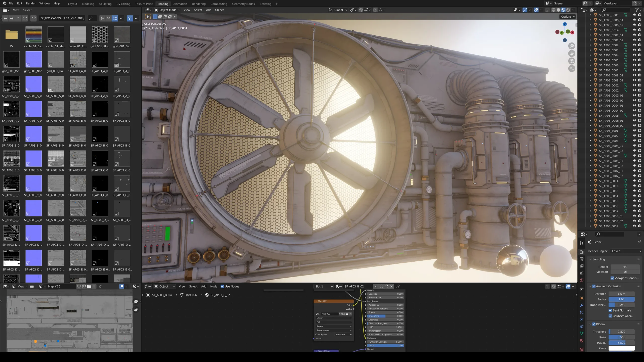
Task: Uncheck Bent Normals option
Action: click(610, 310)
